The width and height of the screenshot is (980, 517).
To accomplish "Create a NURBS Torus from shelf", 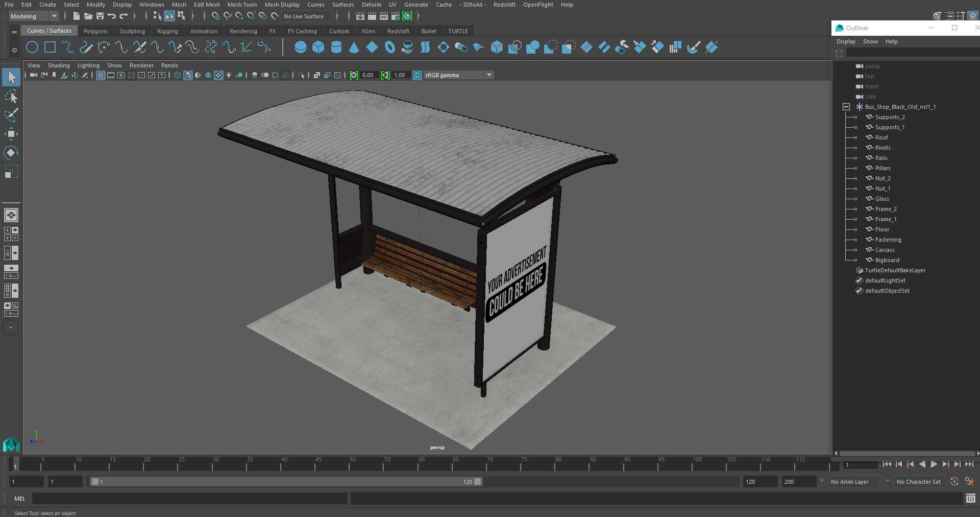I will pos(390,48).
